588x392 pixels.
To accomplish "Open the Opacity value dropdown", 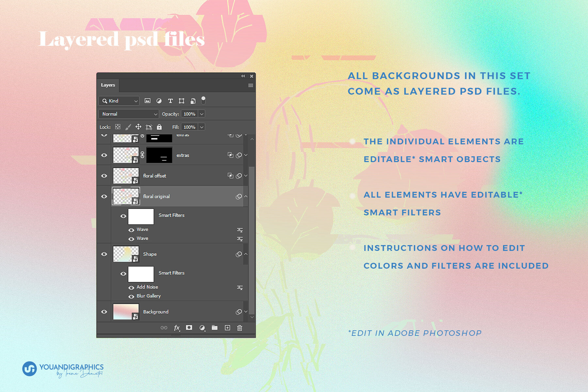I will (x=202, y=114).
